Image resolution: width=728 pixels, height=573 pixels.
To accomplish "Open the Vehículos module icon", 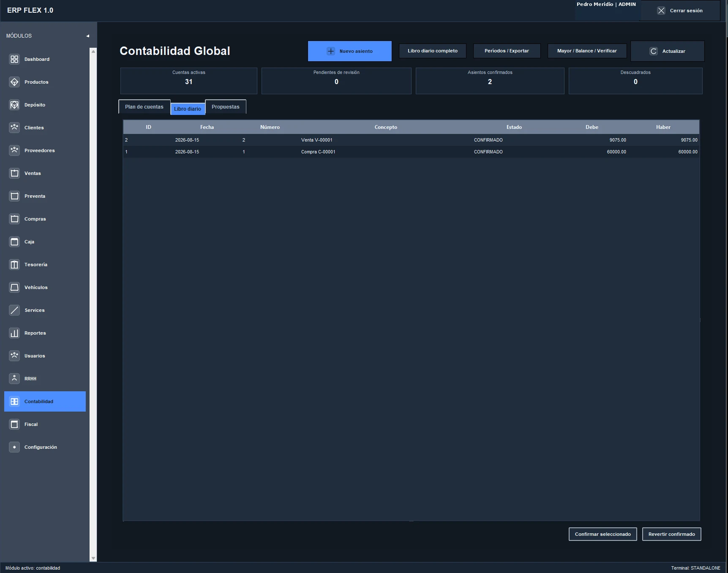I will tap(14, 287).
